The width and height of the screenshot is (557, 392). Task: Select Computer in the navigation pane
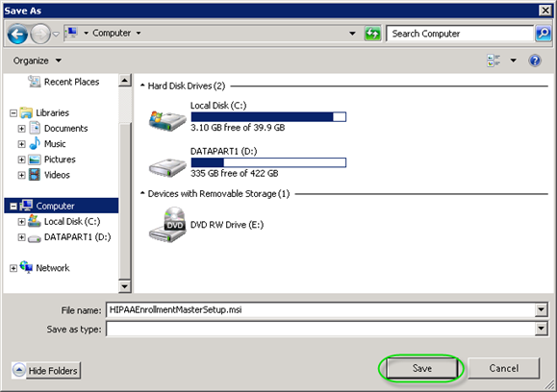[55, 206]
